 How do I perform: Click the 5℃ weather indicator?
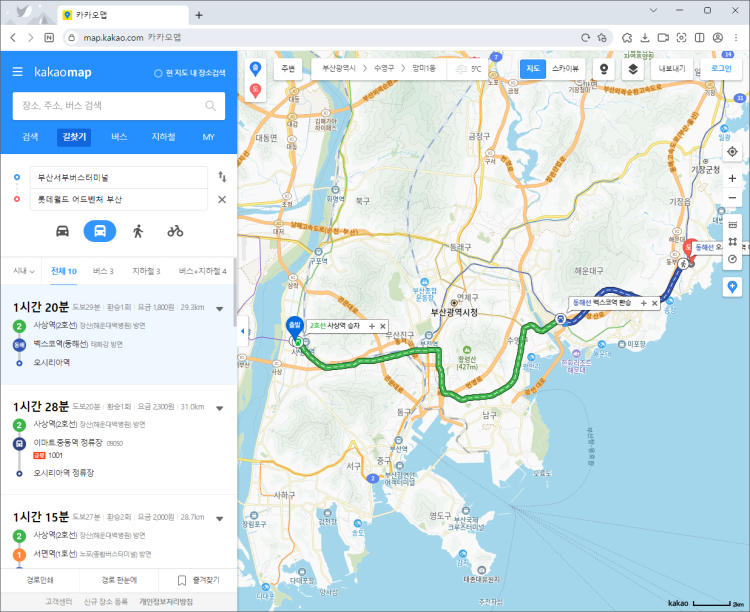click(x=467, y=69)
